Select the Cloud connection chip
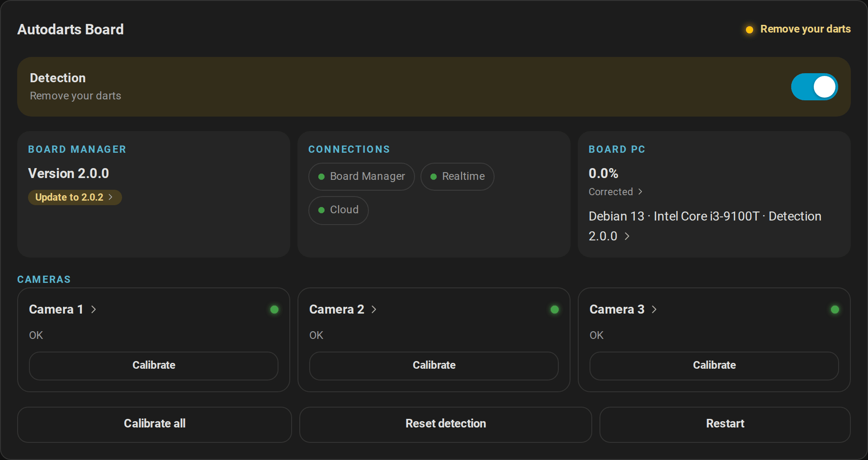 [x=339, y=210]
